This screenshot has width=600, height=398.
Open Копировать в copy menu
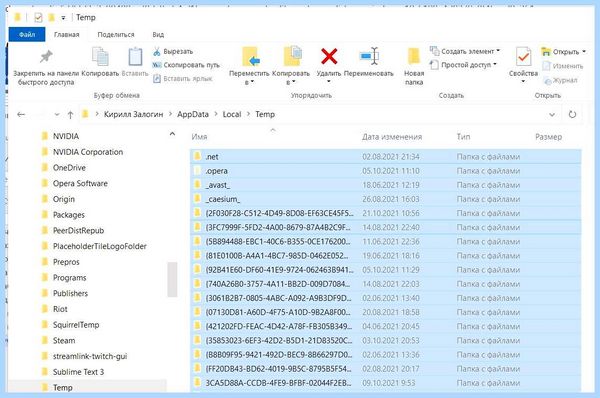[x=291, y=66]
